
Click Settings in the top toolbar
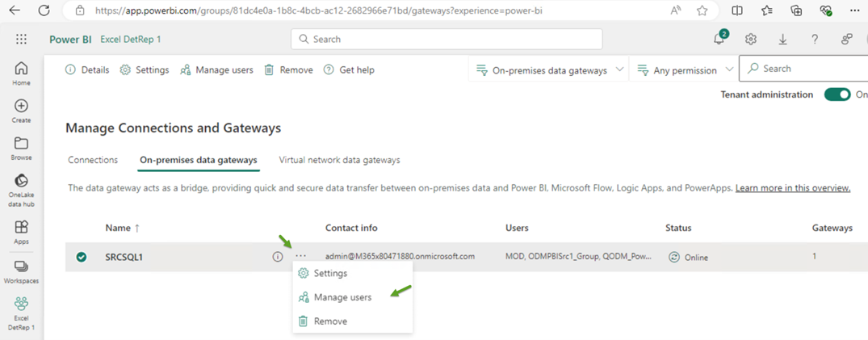coord(145,69)
